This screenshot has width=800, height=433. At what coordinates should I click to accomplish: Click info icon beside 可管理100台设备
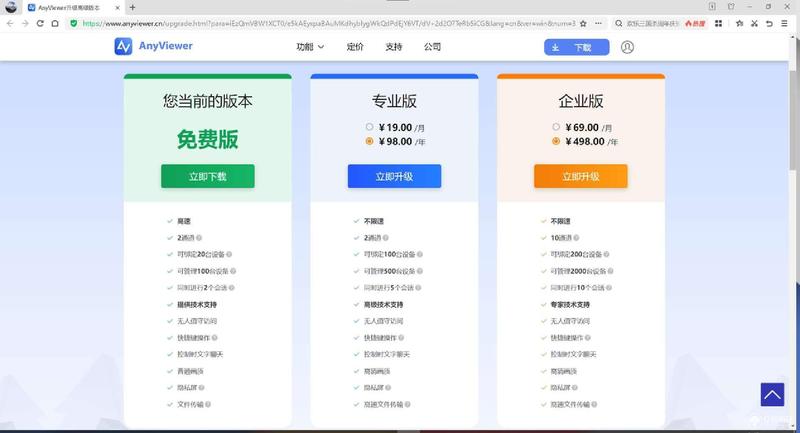tap(233, 271)
